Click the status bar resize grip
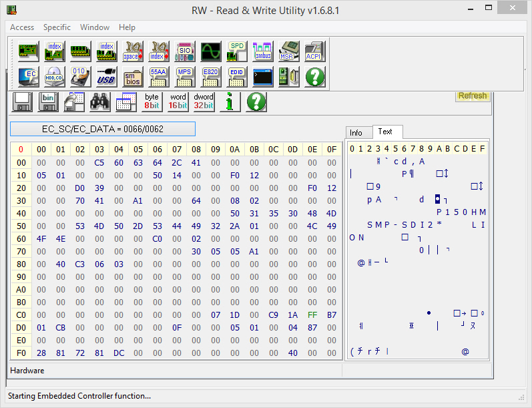This screenshot has height=408, width=532. coord(521,398)
